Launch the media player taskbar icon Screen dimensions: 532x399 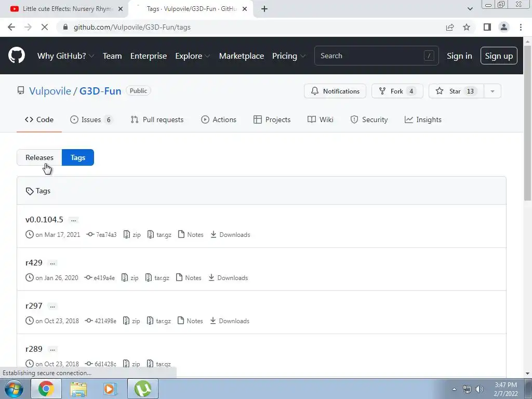pyautogui.click(x=110, y=389)
